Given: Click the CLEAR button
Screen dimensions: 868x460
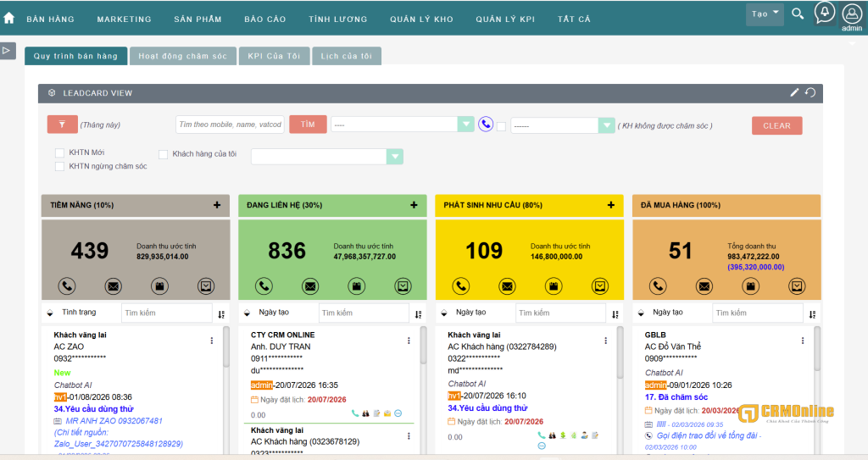Looking at the screenshot, I should [x=776, y=125].
